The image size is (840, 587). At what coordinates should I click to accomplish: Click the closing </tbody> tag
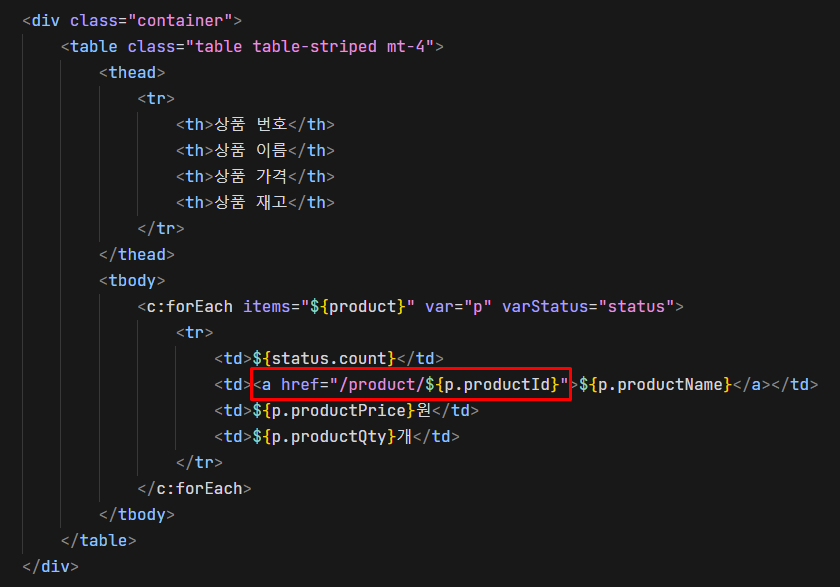tap(137, 515)
